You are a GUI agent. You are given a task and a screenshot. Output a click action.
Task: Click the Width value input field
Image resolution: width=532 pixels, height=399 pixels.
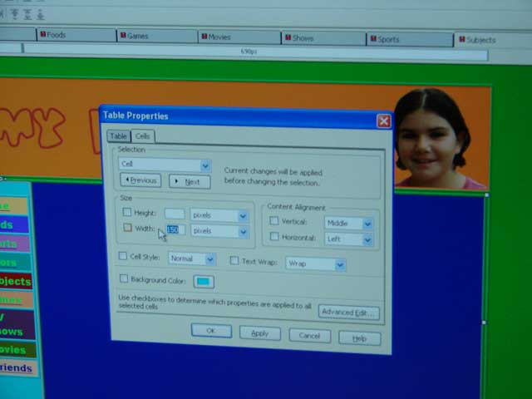[174, 230]
